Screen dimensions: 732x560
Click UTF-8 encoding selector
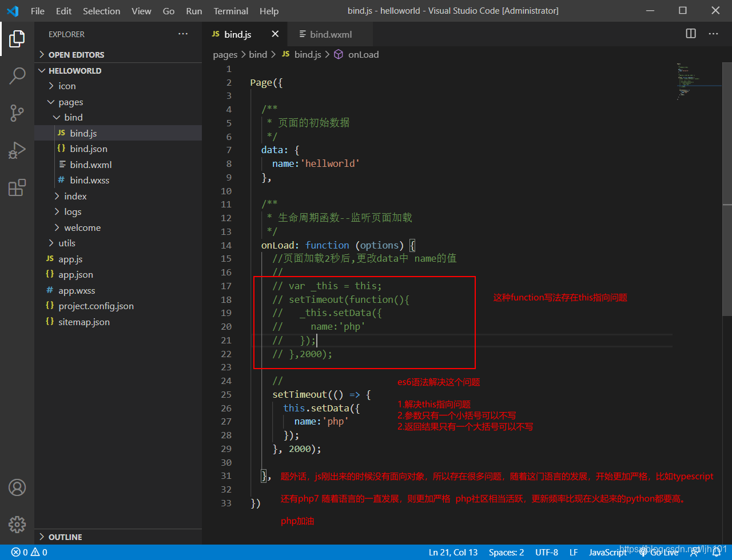(x=547, y=552)
